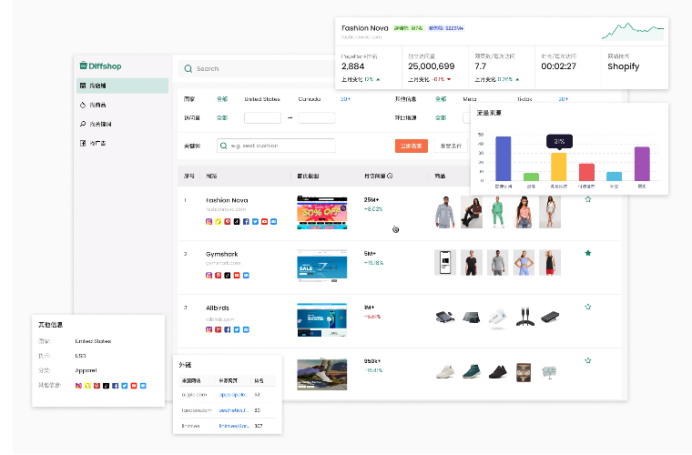
Task: Click the magnifier icon in top Search bar
Action: pyautogui.click(x=188, y=69)
